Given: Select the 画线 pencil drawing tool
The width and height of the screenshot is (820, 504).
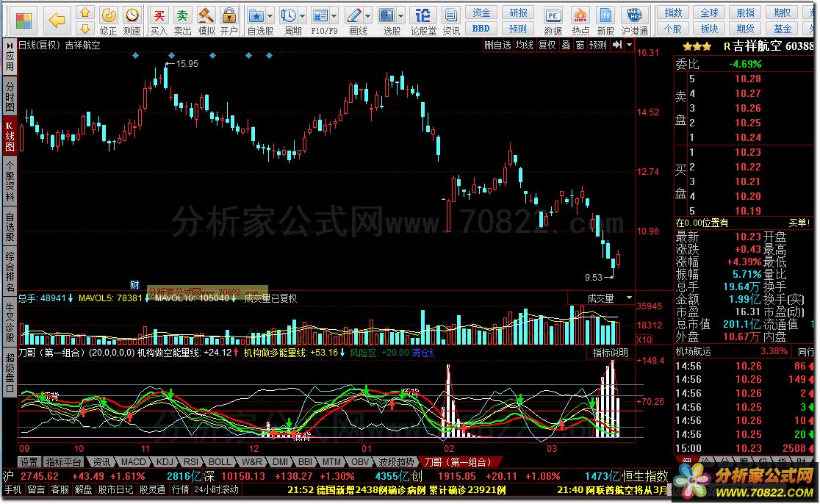Looking at the screenshot, I should pyautogui.click(x=354, y=15).
